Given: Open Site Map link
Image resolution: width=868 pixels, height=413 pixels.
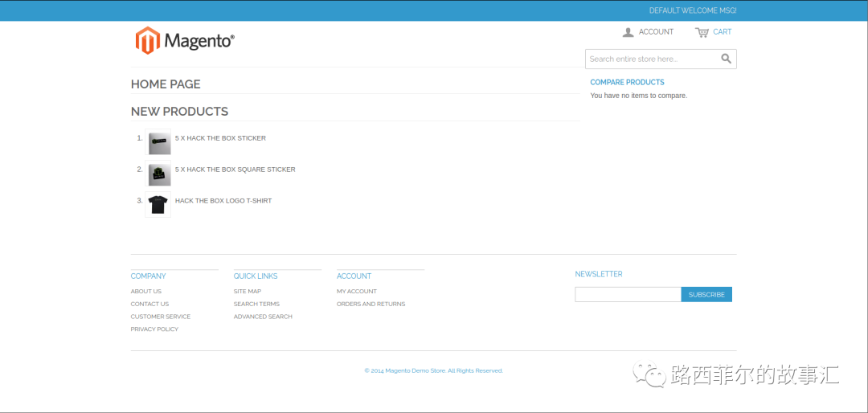Looking at the screenshot, I should [248, 291].
